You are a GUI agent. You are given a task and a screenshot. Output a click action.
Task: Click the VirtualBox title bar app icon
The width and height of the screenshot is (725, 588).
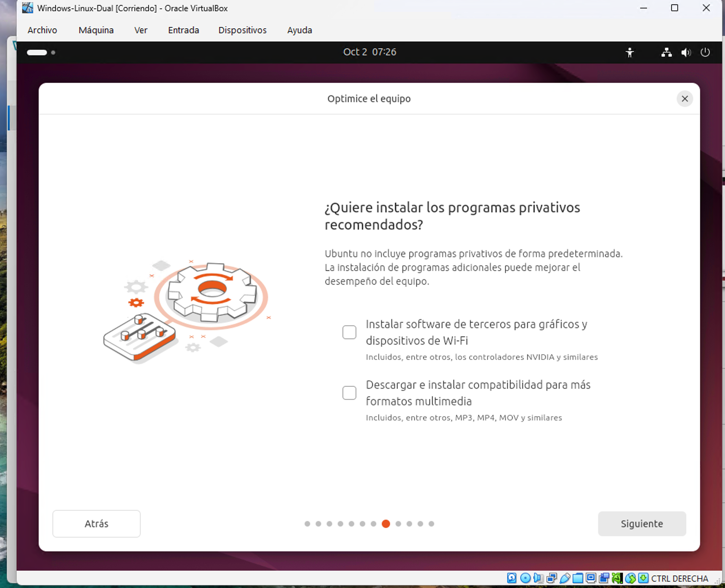click(28, 8)
